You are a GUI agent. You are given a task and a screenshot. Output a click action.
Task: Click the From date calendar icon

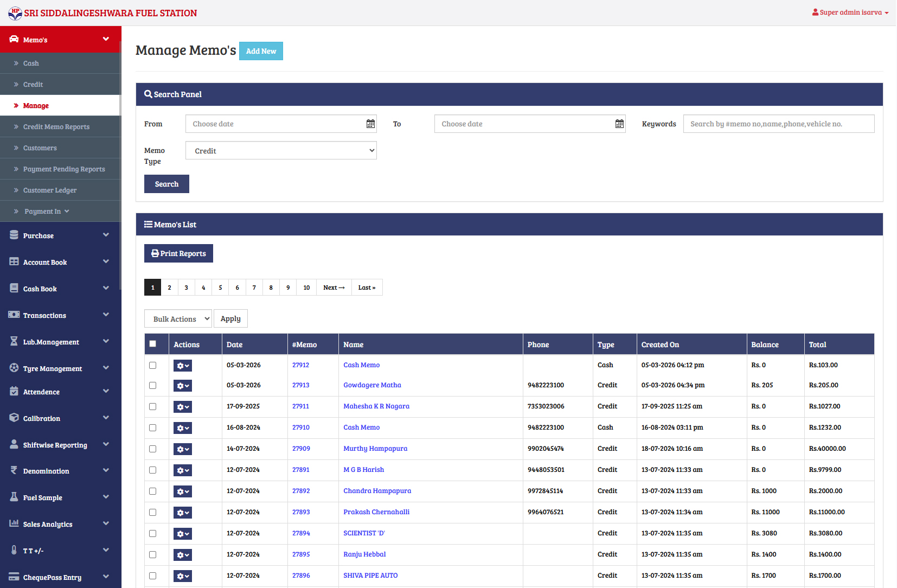click(370, 124)
